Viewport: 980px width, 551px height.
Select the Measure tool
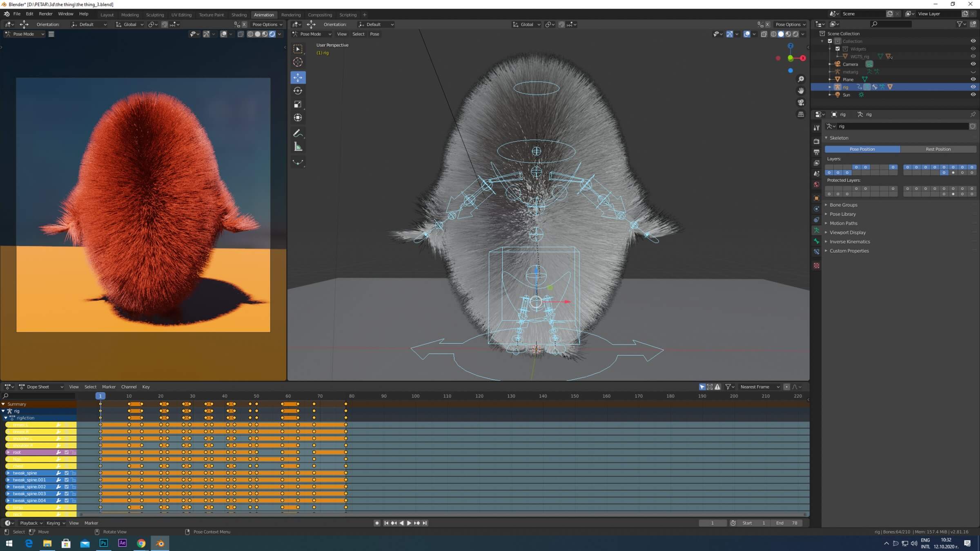click(298, 147)
